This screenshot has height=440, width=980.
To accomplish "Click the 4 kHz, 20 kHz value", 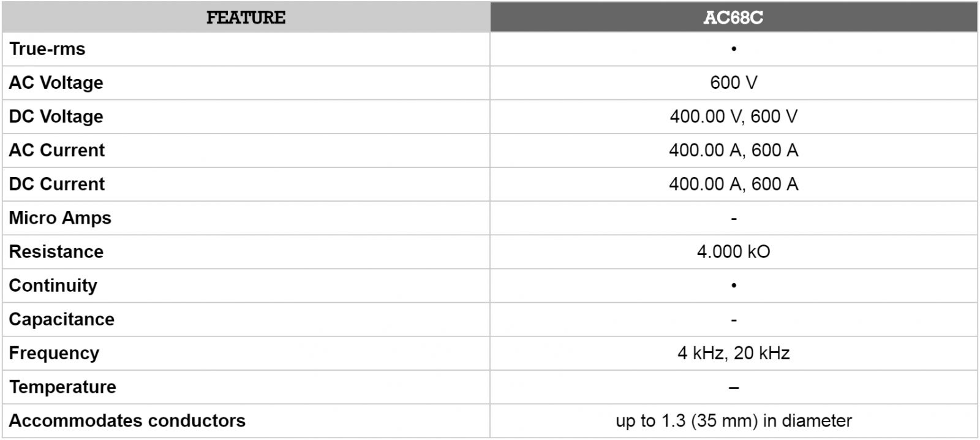I will [x=733, y=353].
